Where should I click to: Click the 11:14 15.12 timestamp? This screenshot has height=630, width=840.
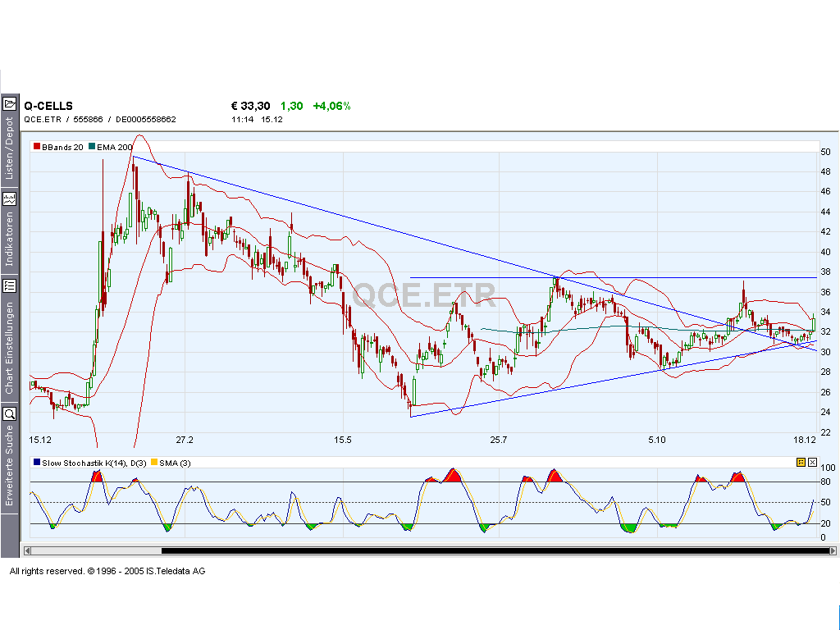(x=257, y=120)
